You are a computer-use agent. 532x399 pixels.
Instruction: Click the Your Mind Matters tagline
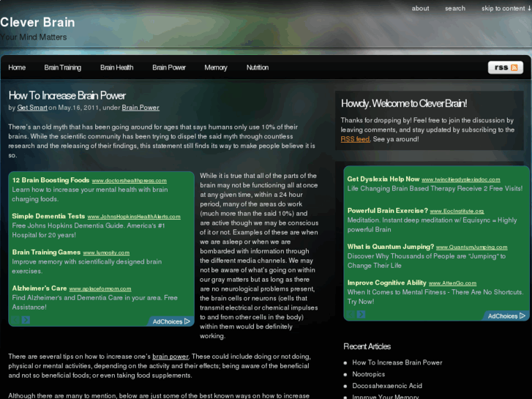(33, 37)
